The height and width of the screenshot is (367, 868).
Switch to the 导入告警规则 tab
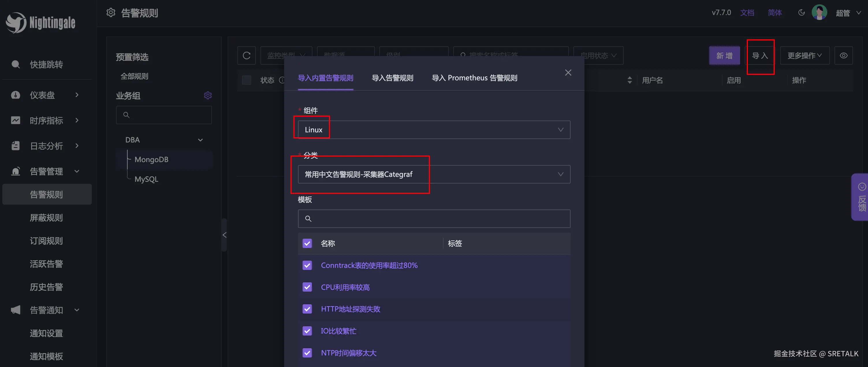(x=392, y=77)
